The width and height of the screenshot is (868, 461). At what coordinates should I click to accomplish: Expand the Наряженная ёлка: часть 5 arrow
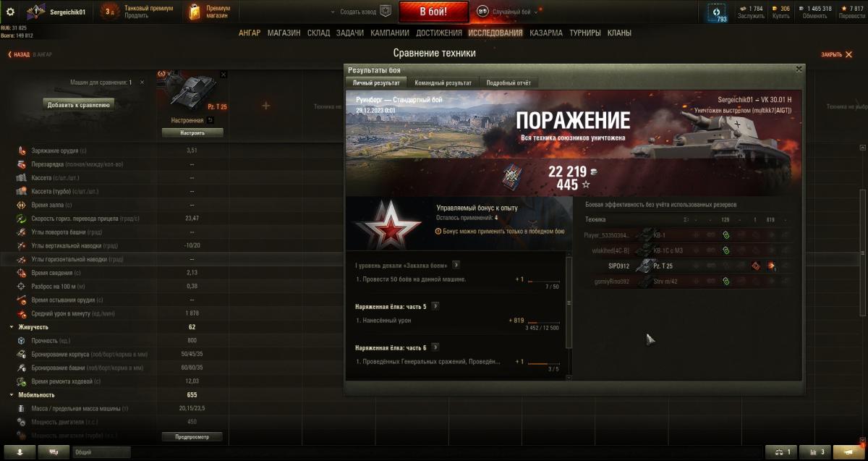pyautogui.click(x=435, y=306)
